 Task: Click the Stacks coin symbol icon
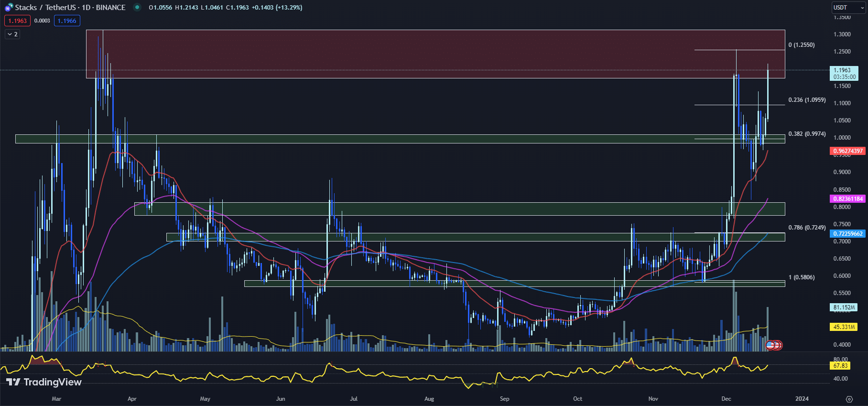point(9,7)
